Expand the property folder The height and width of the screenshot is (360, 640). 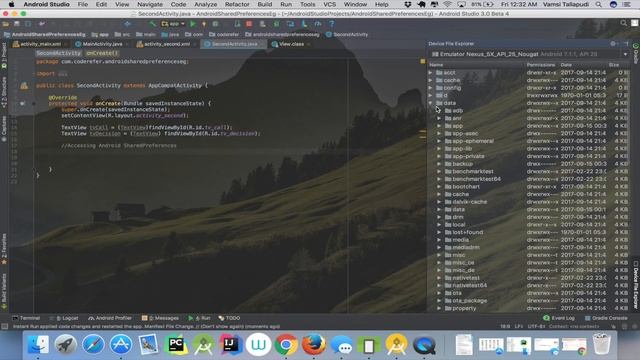pos(439,308)
